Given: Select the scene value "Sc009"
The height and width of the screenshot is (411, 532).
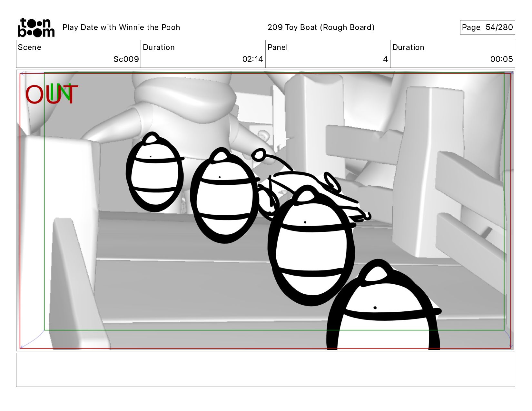Looking at the screenshot, I should point(126,59).
